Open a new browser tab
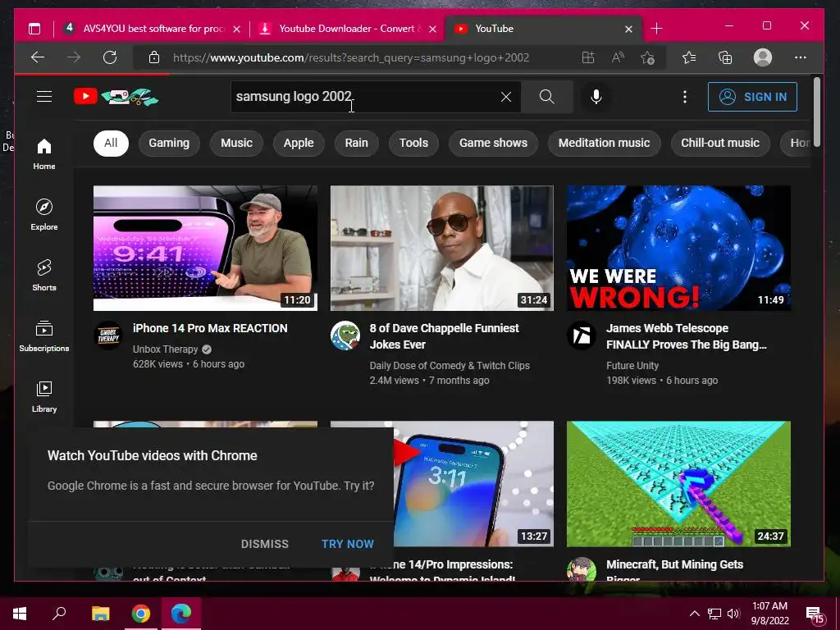The height and width of the screenshot is (630, 840). coord(657,29)
